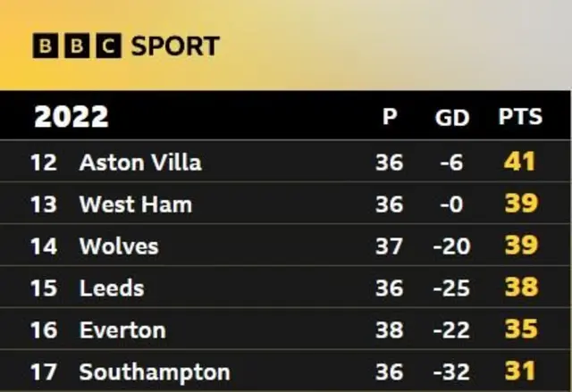Click Everton's 35 points value
572x392 pixels.
pyautogui.click(x=521, y=329)
